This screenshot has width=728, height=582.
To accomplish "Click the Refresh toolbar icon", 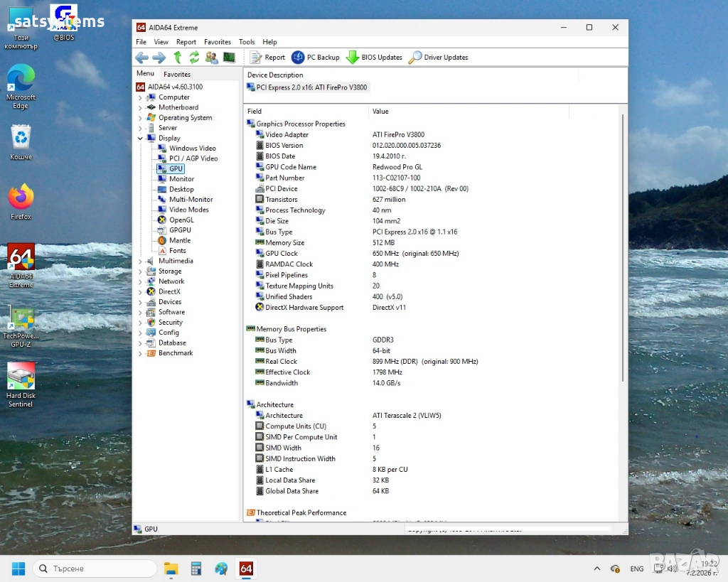I will point(194,58).
